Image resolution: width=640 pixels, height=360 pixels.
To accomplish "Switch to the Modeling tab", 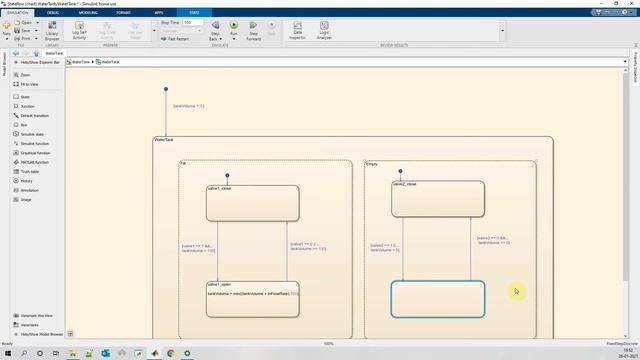I will (88, 13).
